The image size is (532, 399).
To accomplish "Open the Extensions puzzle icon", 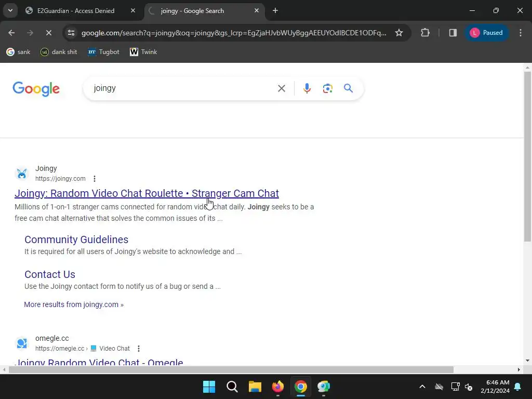I will pyautogui.click(x=425, y=33).
